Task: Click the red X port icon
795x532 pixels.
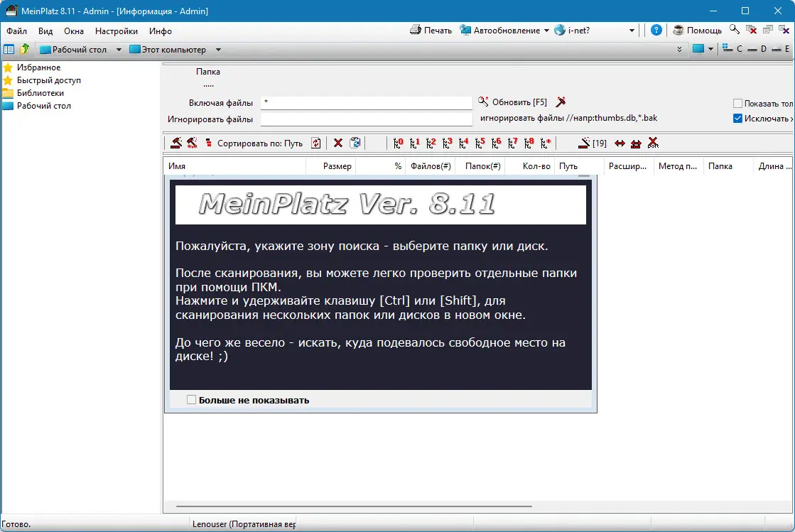Action: click(x=653, y=143)
